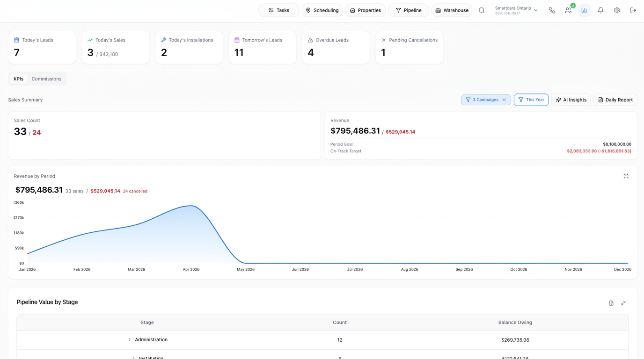This screenshot has height=359, width=644.
Task: Open the Today's Leads card
Action: tap(42, 48)
